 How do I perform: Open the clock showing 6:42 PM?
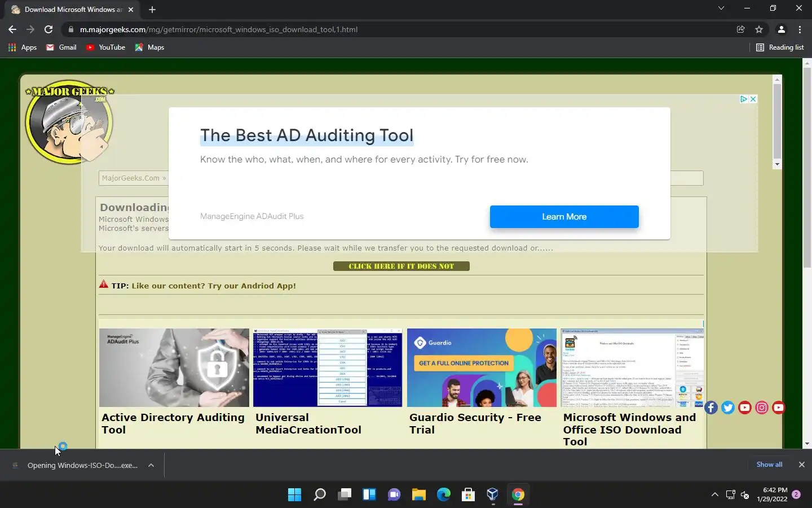[x=773, y=494]
